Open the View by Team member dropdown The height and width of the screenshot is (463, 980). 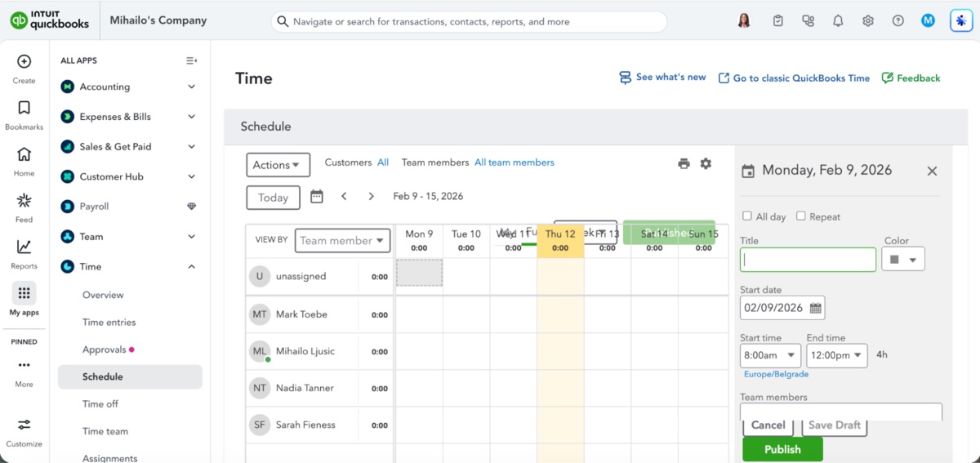[x=342, y=240]
